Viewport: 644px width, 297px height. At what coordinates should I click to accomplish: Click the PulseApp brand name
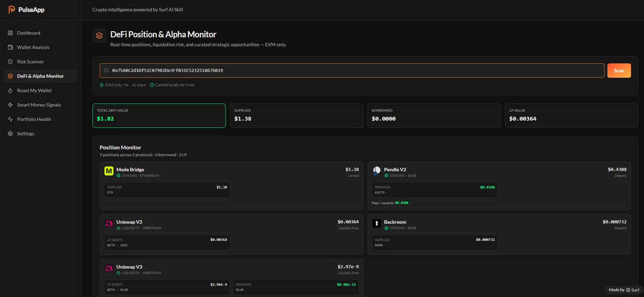coord(31,10)
